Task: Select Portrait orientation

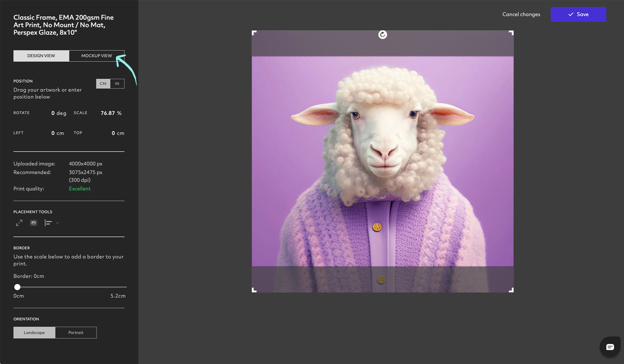Action: 76,332
